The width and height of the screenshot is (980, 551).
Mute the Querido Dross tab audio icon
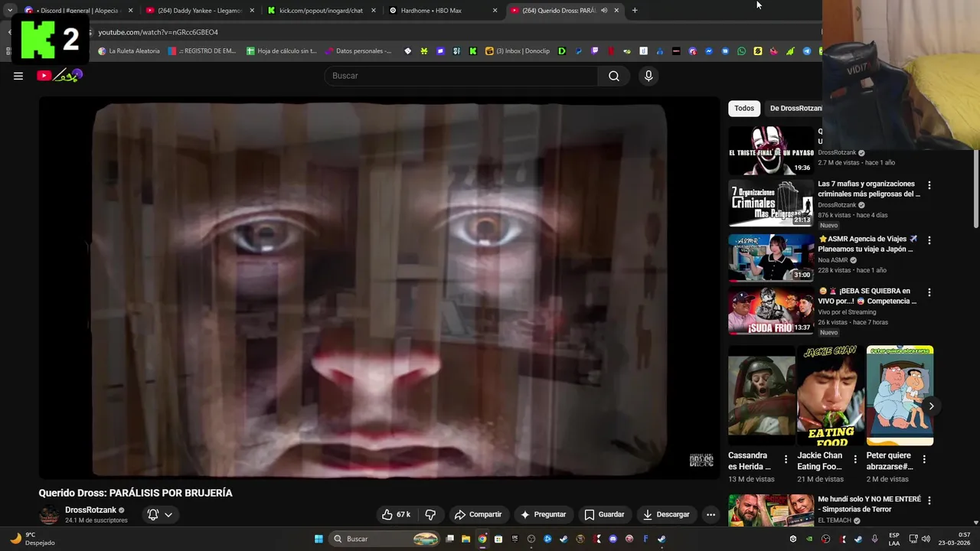click(x=604, y=11)
